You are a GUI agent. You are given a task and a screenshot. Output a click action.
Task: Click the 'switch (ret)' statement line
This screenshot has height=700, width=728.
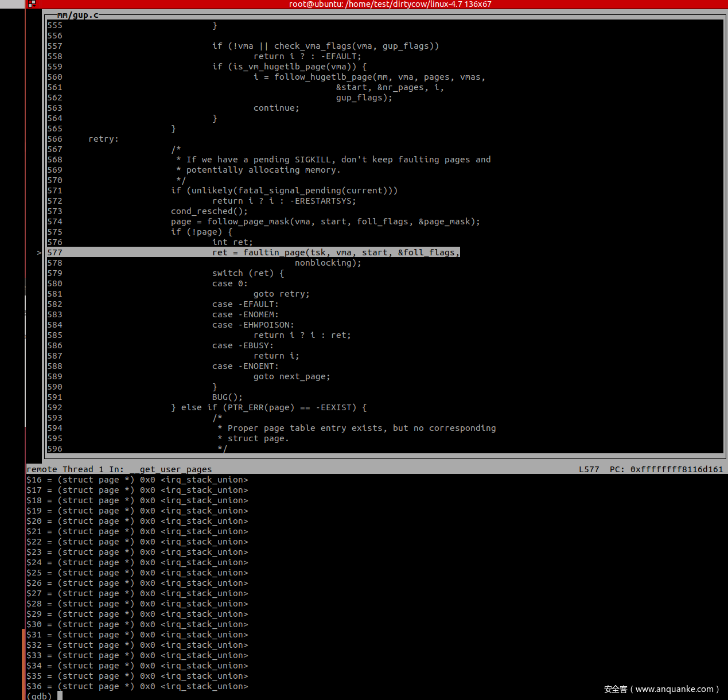(x=248, y=273)
